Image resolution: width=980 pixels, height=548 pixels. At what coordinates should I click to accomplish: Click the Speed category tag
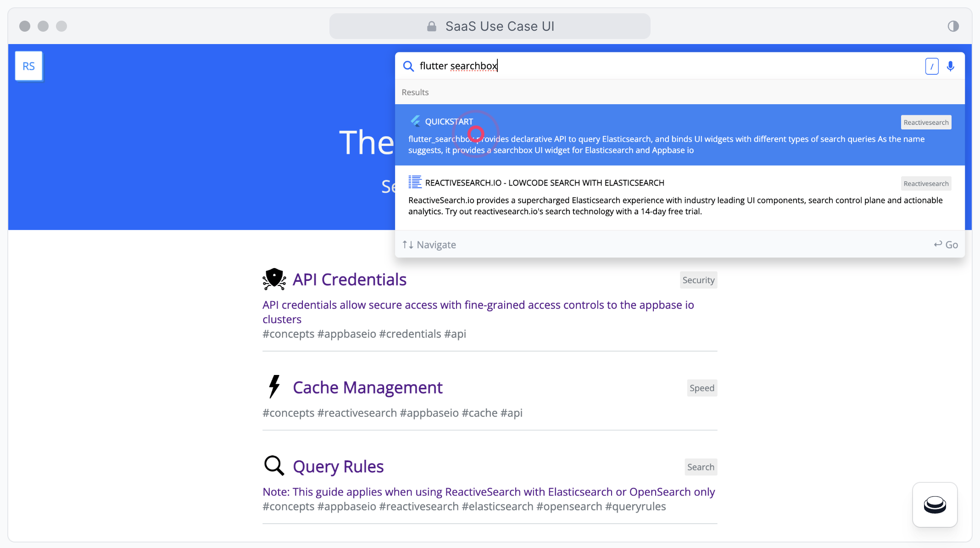click(x=702, y=388)
